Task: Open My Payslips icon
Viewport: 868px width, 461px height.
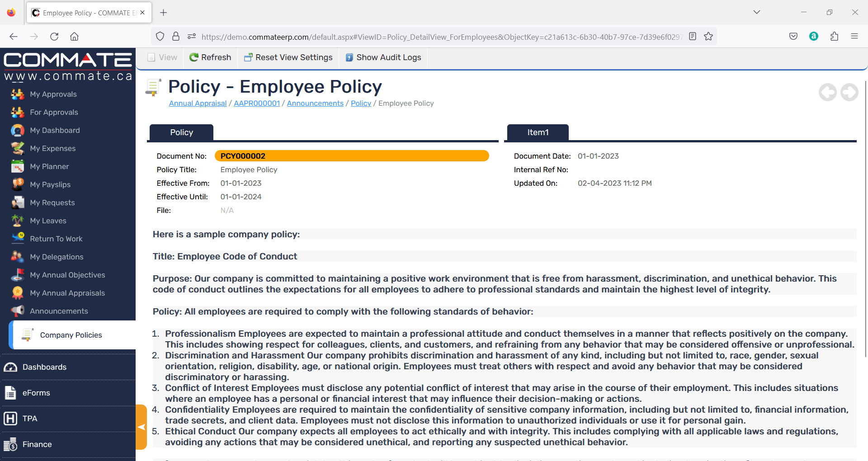Action: coord(18,184)
